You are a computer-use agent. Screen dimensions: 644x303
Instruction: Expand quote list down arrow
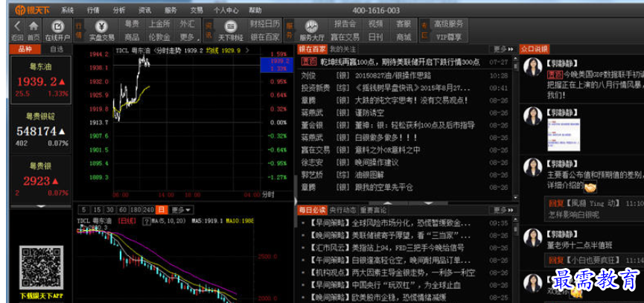coord(41,206)
